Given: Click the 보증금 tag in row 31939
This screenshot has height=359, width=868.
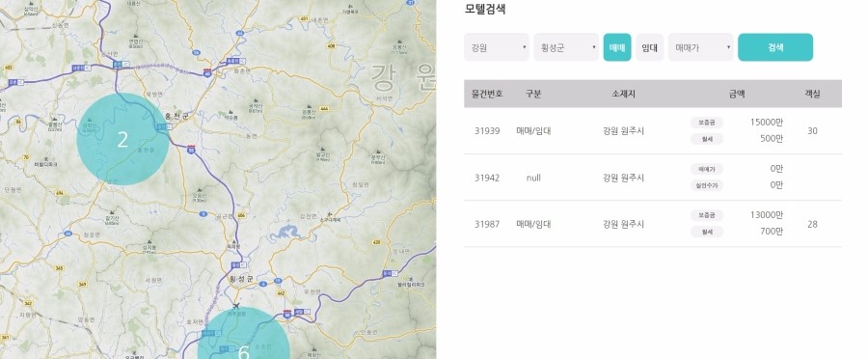Looking at the screenshot, I should tap(706, 123).
